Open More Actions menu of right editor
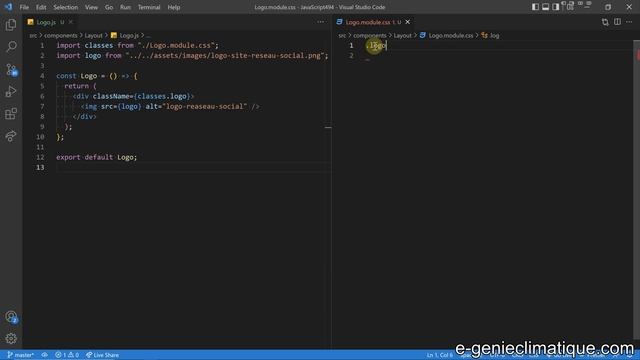Viewport: 640px width, 360px height. point(629,22)
